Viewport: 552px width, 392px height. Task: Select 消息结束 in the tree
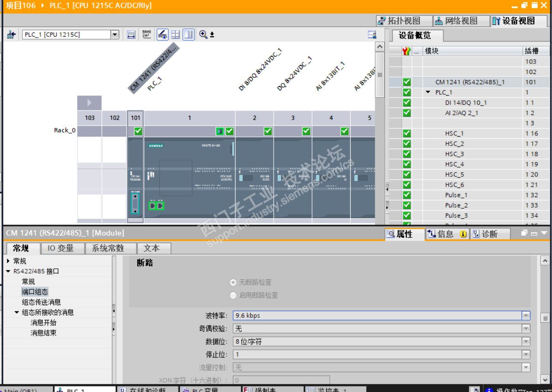tap(43, 333)
